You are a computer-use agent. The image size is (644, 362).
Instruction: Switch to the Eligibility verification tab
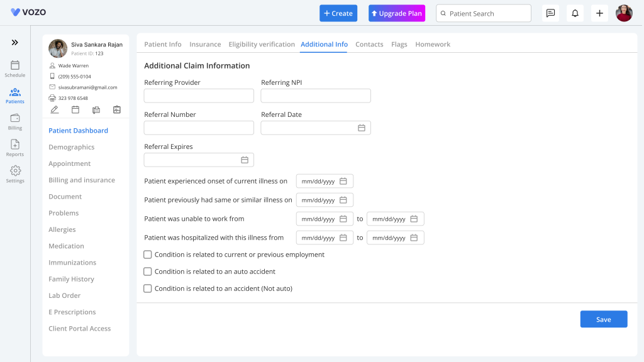click(262, 45)
